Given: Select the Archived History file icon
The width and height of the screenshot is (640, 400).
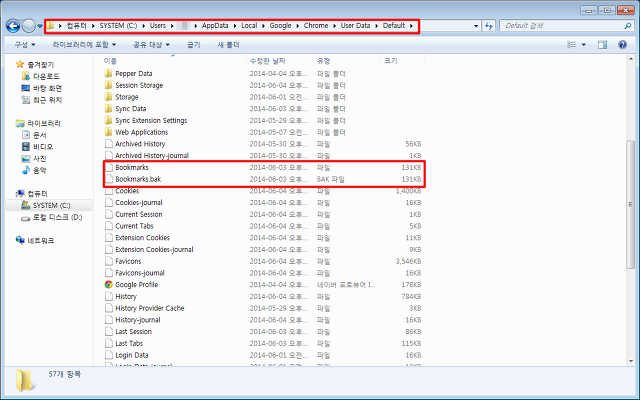Looking at the screenshot, I should pyautogui.click(x=109, y=144).
